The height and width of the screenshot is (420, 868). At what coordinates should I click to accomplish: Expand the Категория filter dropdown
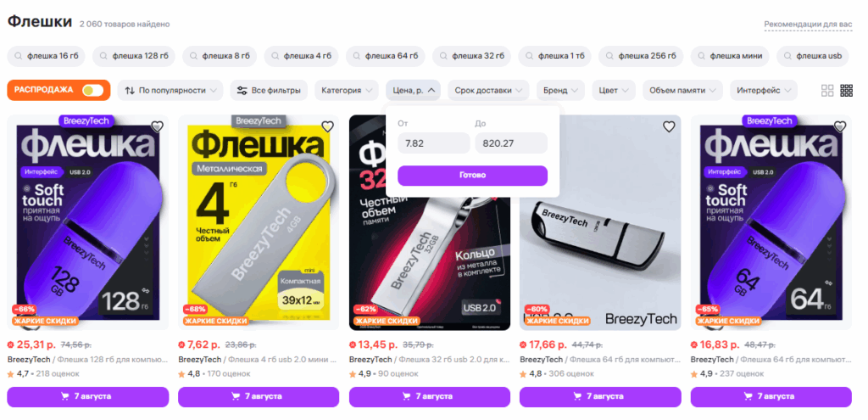347,90
